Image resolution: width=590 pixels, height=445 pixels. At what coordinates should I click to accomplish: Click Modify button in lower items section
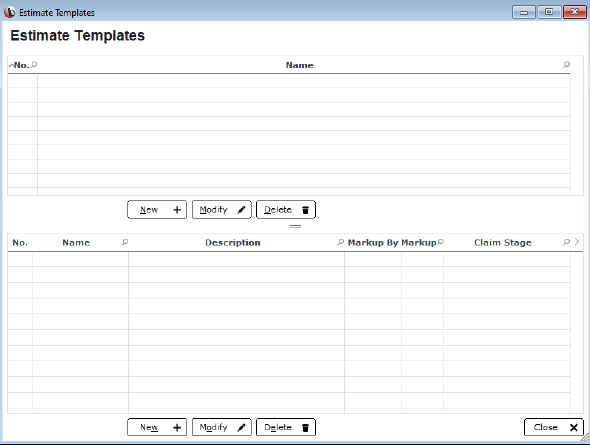click(x=222, y=427)
